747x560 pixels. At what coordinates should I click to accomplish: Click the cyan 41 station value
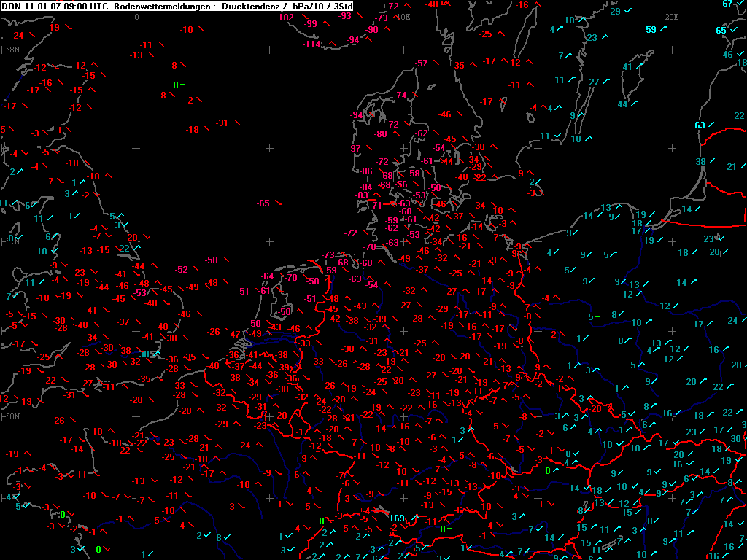[x=627, y=67]
